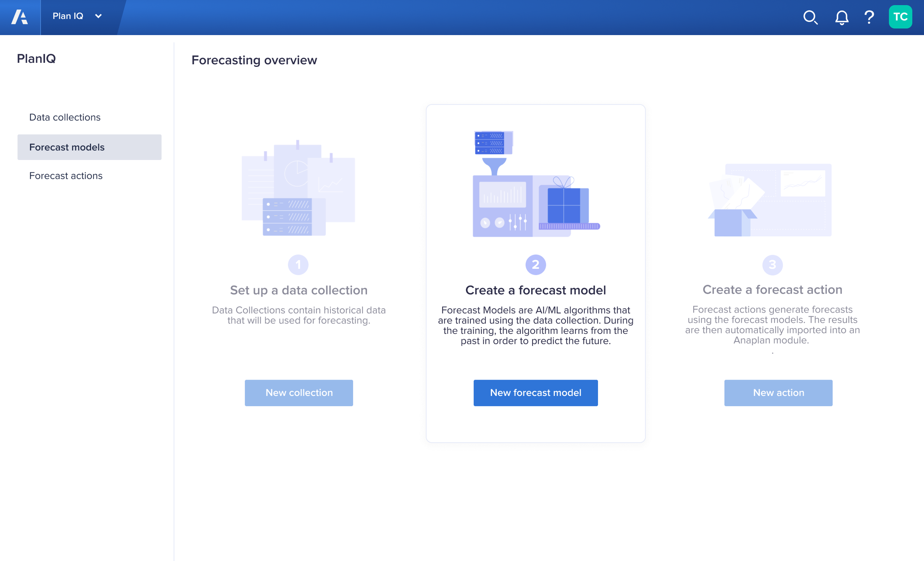Click the step 3 number badge
Image resolution: width=924 pixels, height=561 pixels.
(x=772, y=265)
